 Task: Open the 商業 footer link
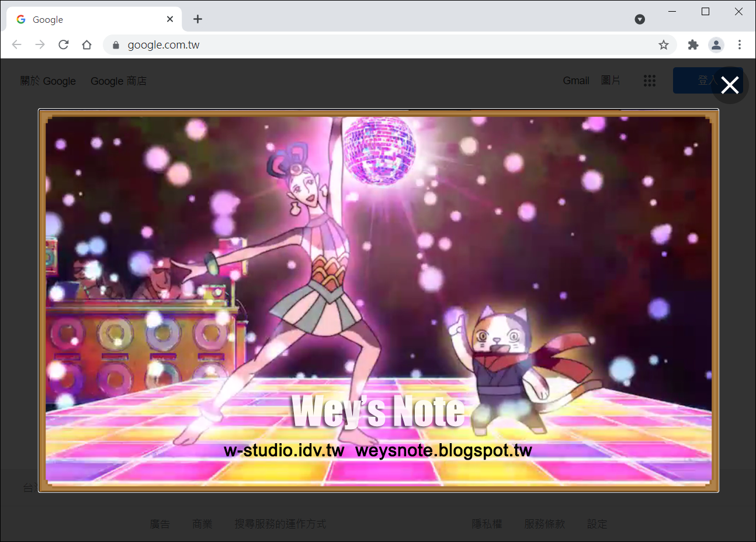coord(202,524)
